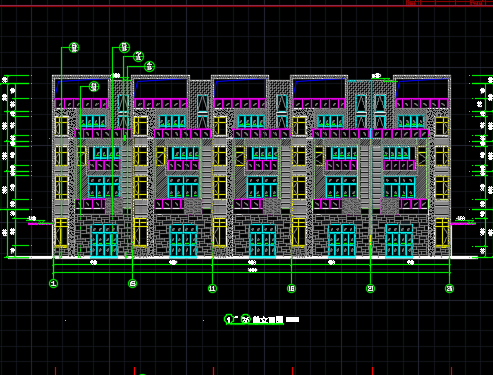Select axis bubble number 1
The width and height of the screenshot is (493, 375).
point(53,284)
